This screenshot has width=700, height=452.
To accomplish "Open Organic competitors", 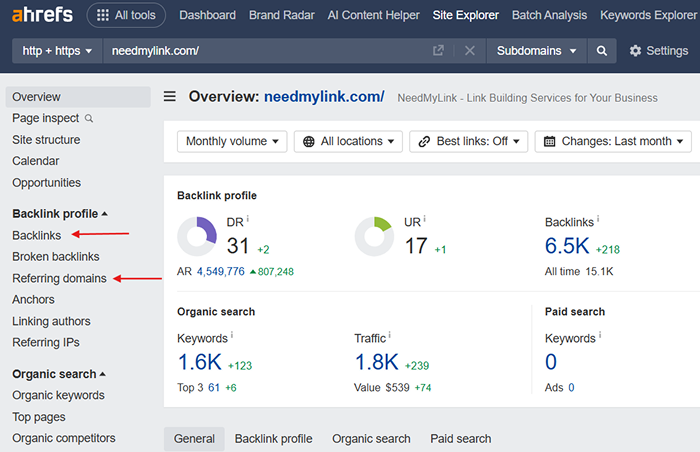I will pyautogui.click(x=64, y=438).
